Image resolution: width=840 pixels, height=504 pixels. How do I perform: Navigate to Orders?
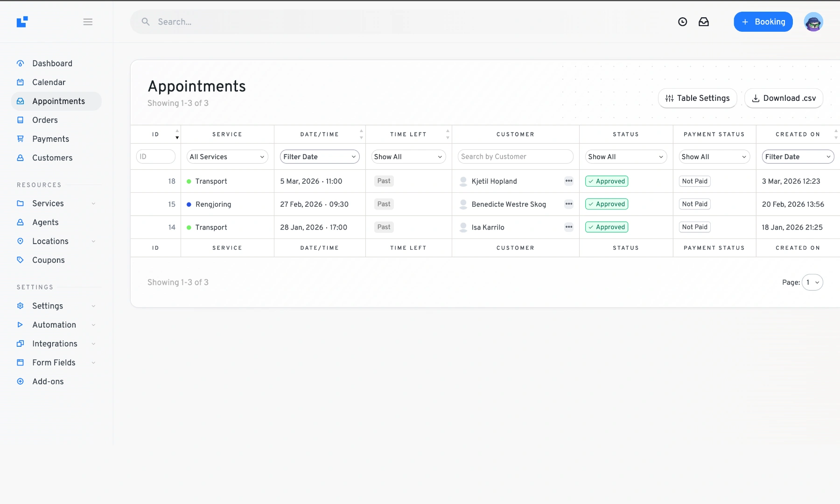pyautogui.click(x=45, y=120)
